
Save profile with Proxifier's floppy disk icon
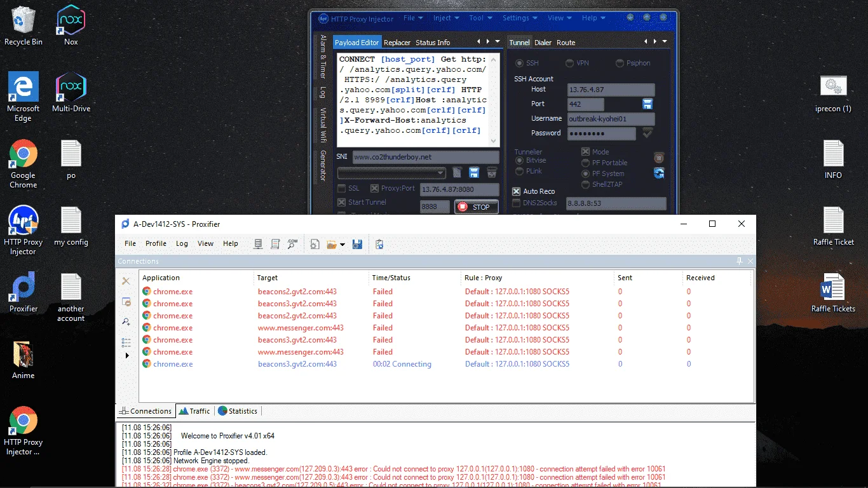357,244
